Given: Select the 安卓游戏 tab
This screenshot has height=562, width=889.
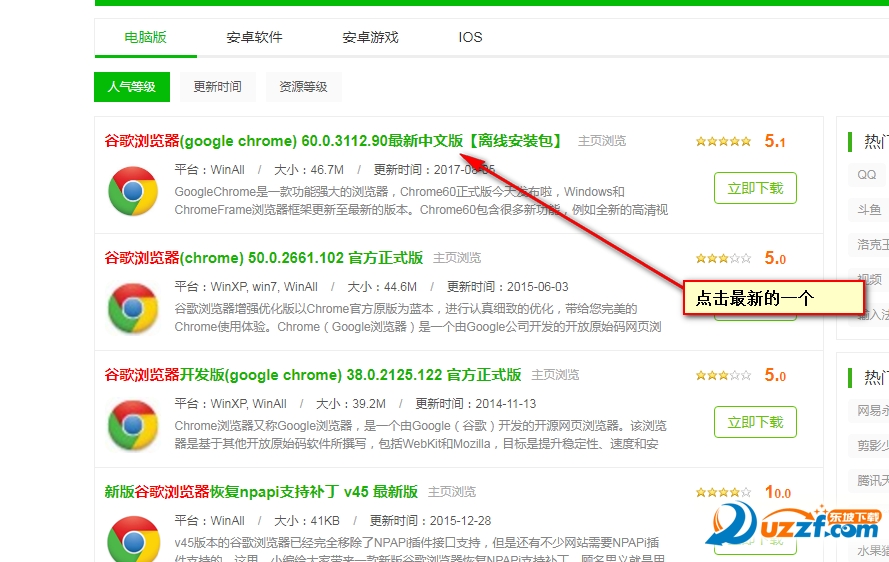Looking at the screenshot, I should (370, 38).
